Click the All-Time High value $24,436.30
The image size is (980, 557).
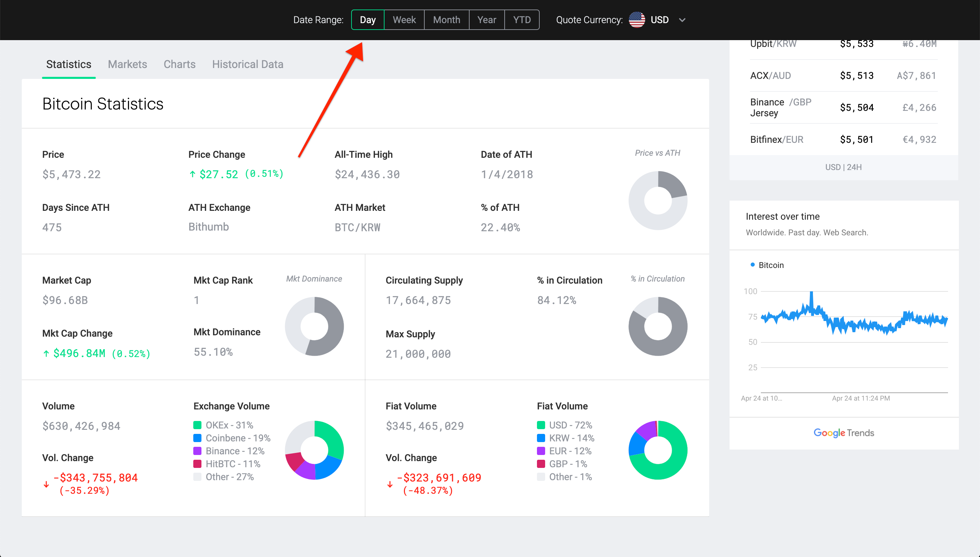pos(367,174)
